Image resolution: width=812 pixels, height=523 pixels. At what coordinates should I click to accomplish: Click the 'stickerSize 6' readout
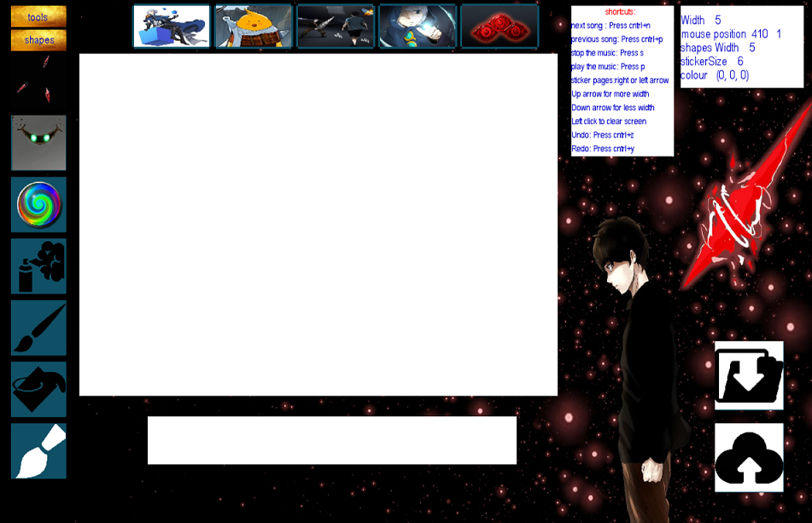click(712, 62)
